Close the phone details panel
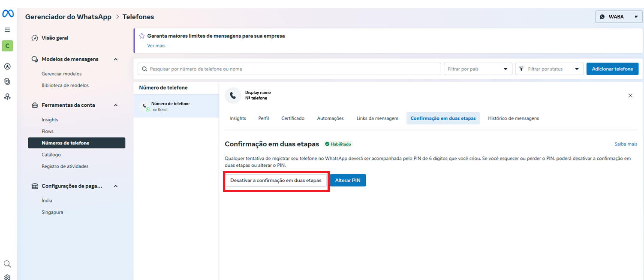The width and height of the screenshot is (644, 280). 630,96
